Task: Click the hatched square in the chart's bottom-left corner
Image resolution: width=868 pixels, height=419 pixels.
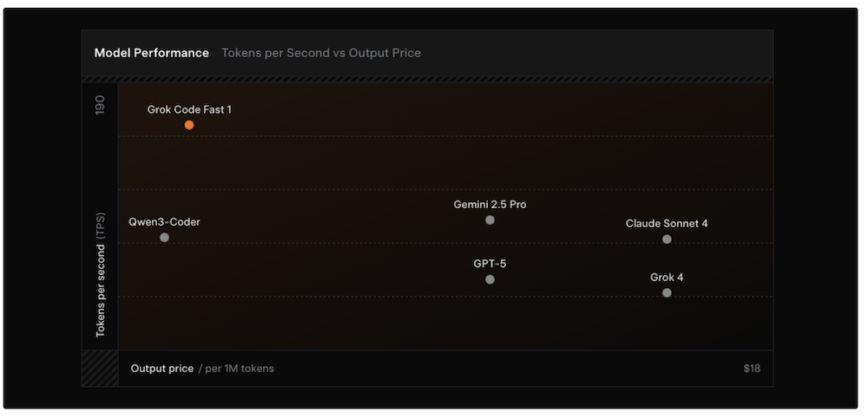Action: point(100,369)
